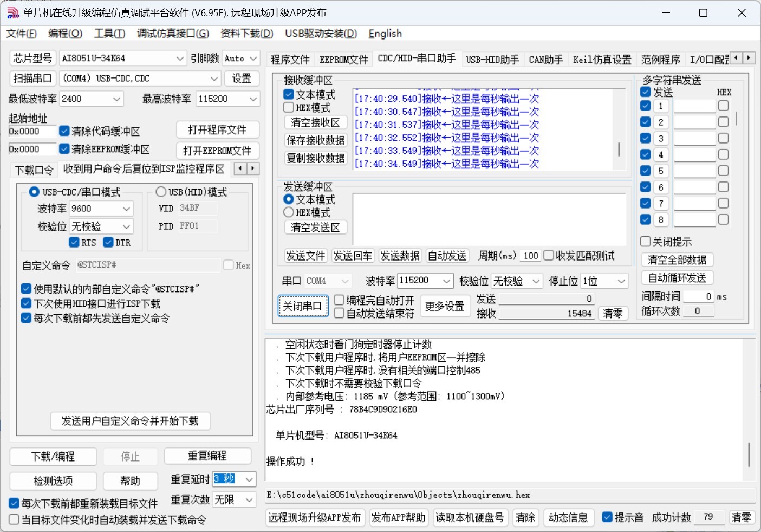
Task: Click 自动循环发送 button
Action: 677,278
